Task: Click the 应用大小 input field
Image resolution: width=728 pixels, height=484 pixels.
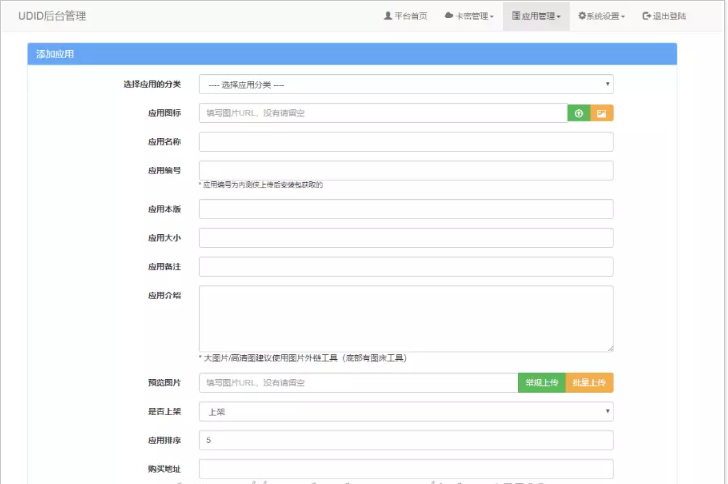Action: point(406,238)
